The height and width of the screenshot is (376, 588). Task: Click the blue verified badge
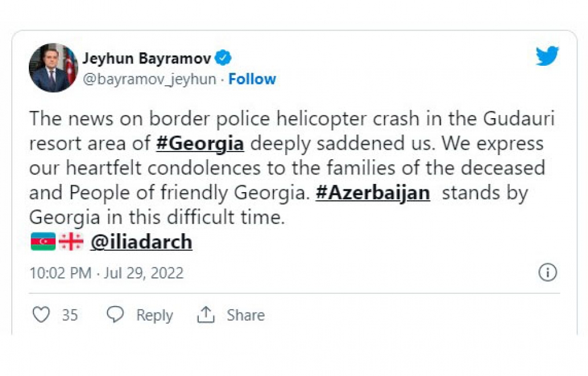pyautogui.click(x=223, y=58)
